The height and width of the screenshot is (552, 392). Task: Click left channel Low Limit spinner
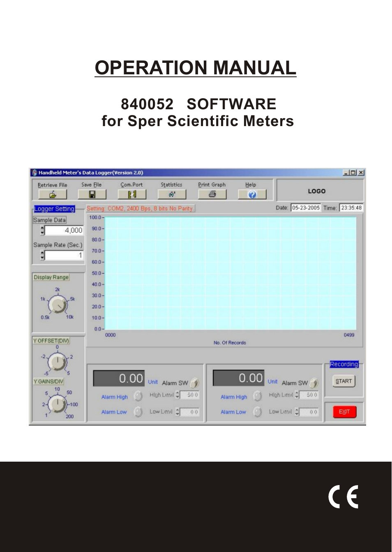click(178, 412)
